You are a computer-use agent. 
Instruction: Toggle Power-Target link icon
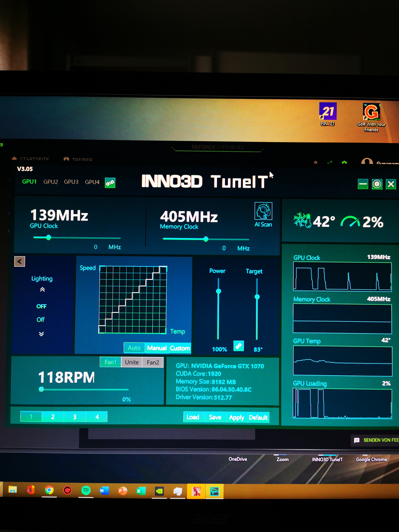pos(238,346)
